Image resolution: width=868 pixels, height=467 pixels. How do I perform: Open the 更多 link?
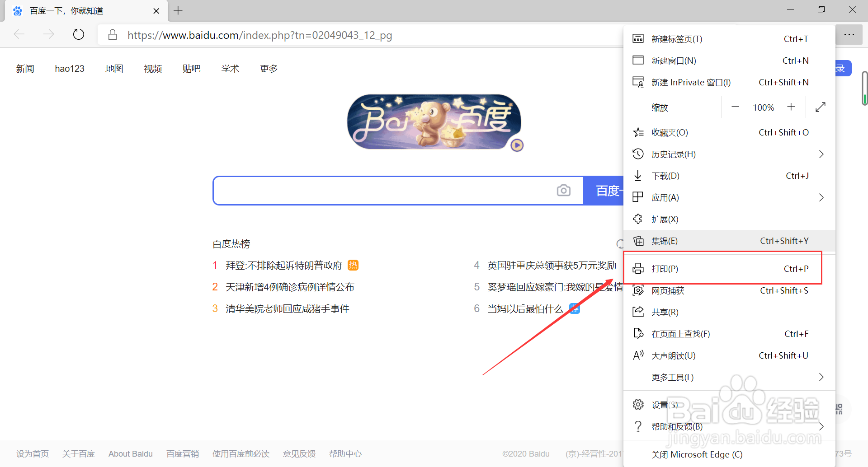pos(269,69)
